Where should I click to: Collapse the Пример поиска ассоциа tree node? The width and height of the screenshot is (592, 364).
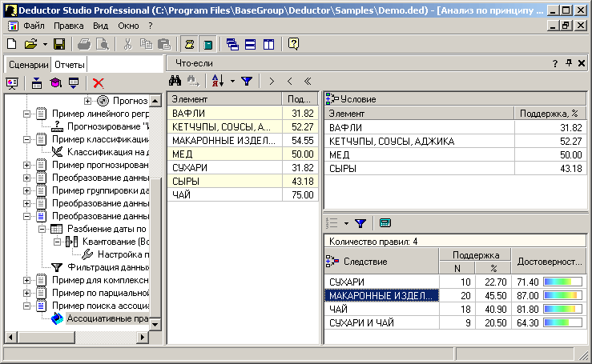[27, 306]
